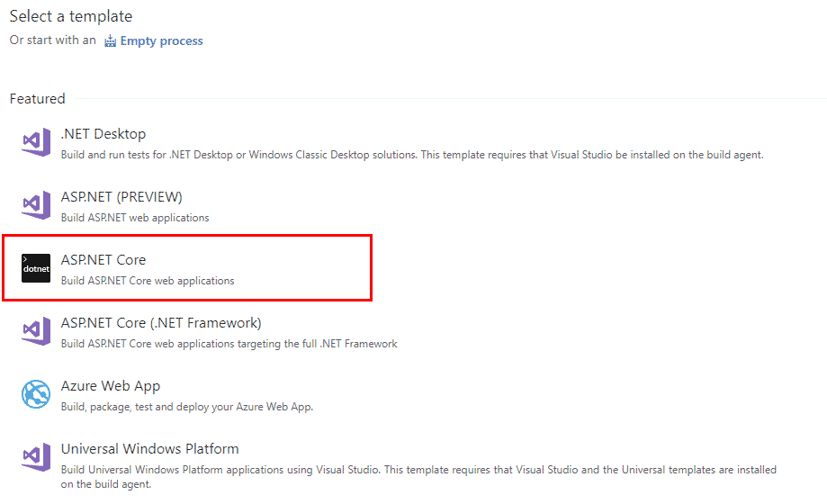
Task: Click the Empty process factory icon
Action: point(110,40)
